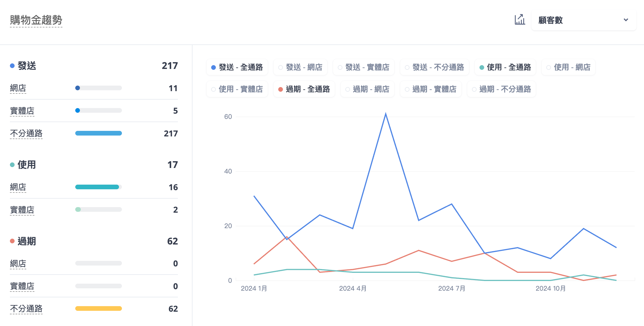Click the 發送 不分通路 progress bar
The image size is (644, 326).
99,133
